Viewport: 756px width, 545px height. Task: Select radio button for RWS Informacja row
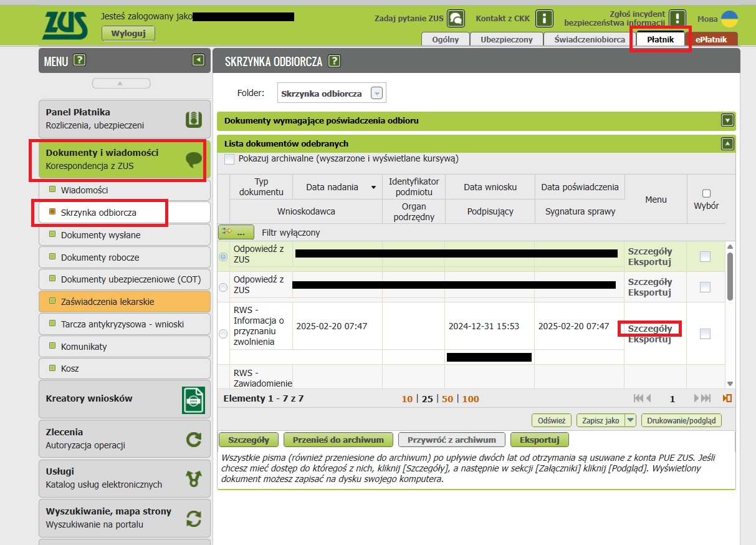pyautogui.click(x=224, y=334)
